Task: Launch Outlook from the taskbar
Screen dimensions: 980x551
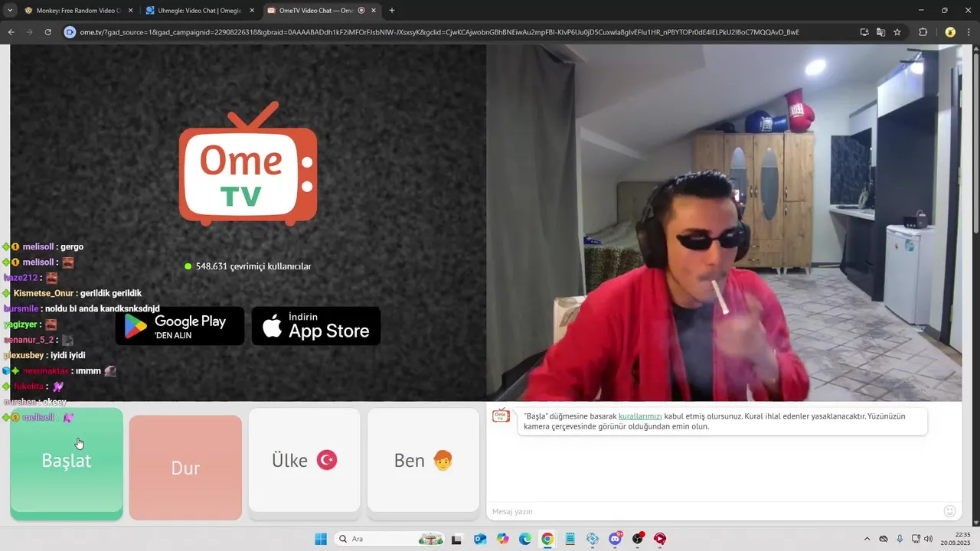Action: tap(480, 539)
